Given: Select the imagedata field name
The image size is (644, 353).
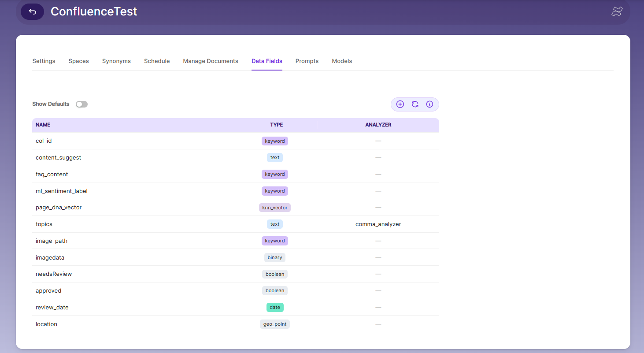Looking at the screenshot, I should click(50, 258).
